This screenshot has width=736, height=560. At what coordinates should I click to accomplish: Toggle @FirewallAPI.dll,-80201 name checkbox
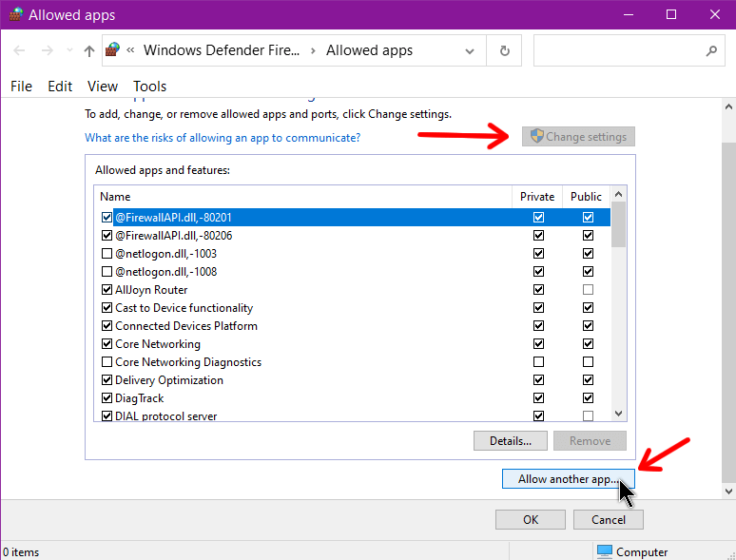tap(107, 218)
